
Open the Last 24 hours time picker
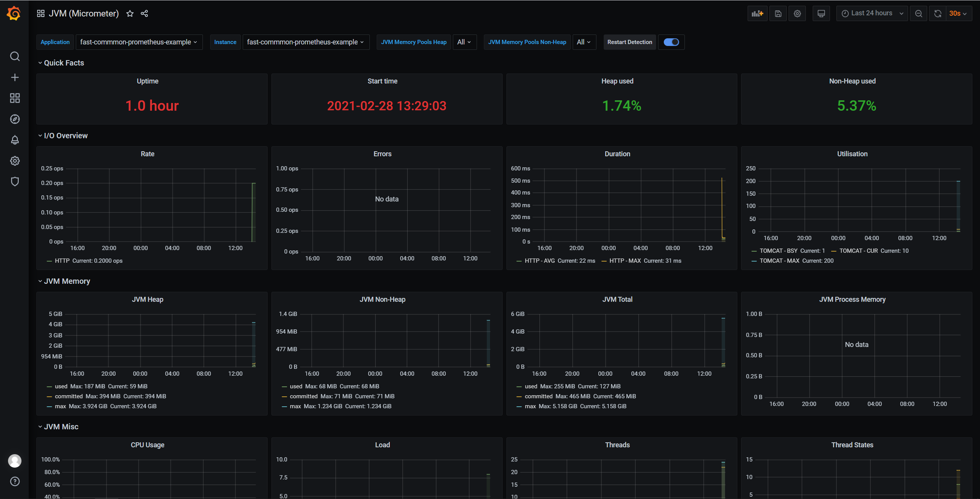pyautogui.click(x=872, y=13)
